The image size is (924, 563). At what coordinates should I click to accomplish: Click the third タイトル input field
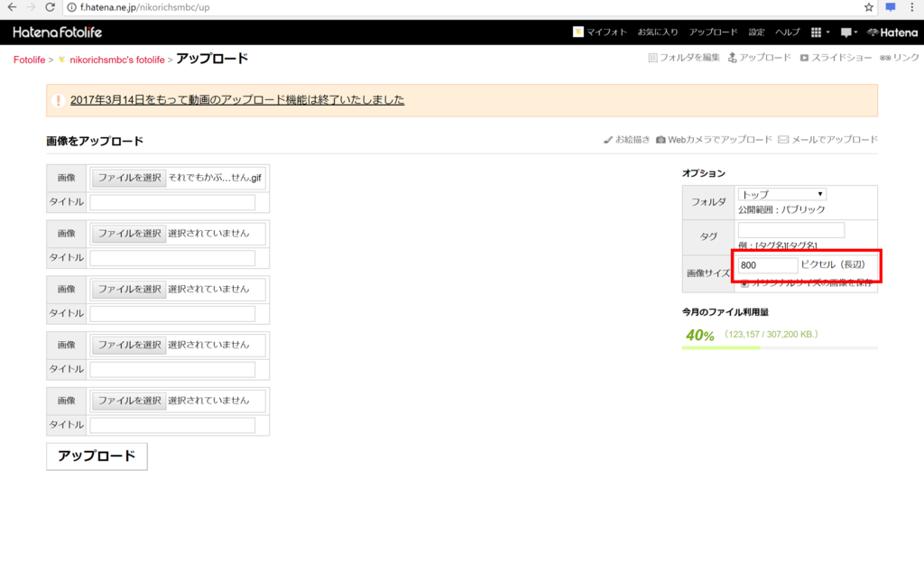coord(172,313)
